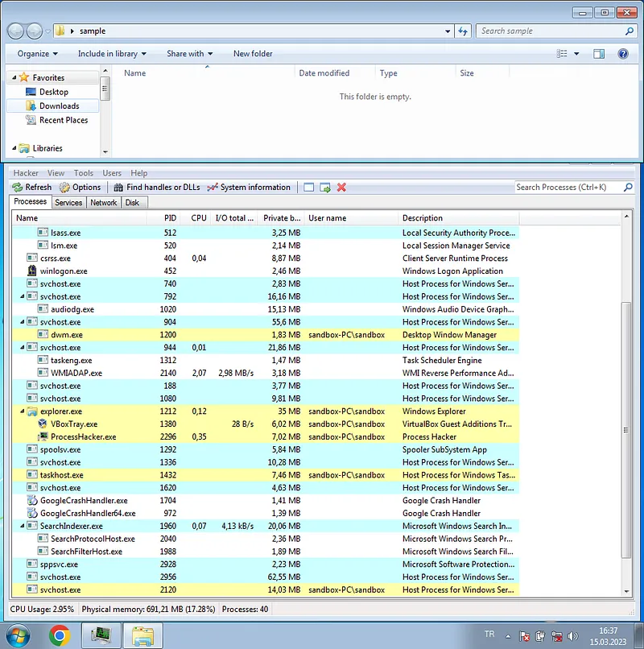Click the Refresh icon in Process Hacker toolbar

(18, 188)
